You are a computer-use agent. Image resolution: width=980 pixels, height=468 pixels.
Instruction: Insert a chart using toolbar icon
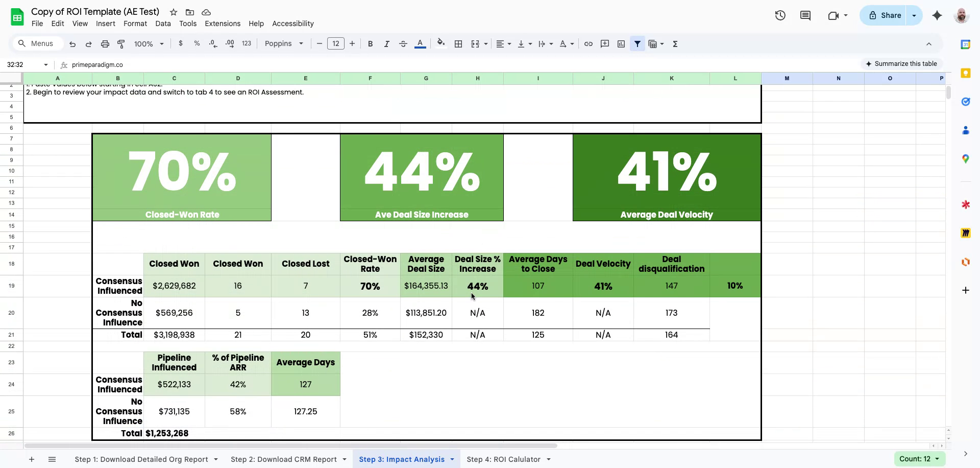tap(621, 44)
